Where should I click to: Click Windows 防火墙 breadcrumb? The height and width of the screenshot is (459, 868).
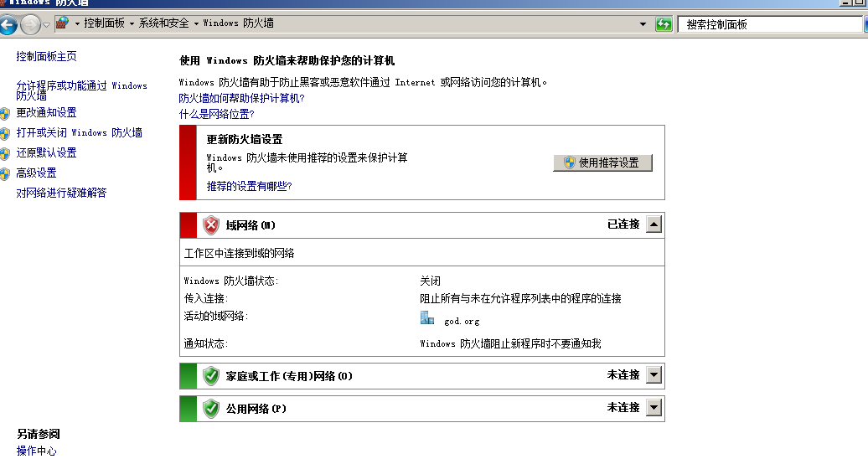click(238, 23)
